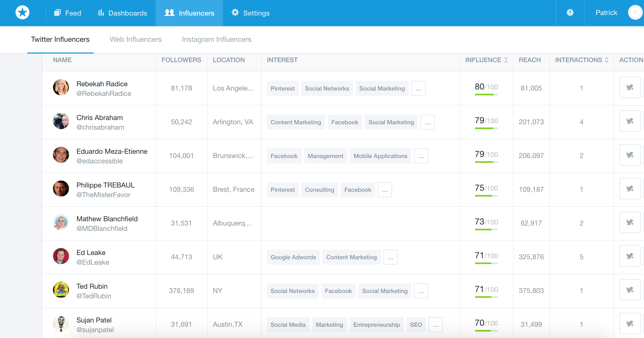Open the help question mark icon
This screenshot has width=644, height=338.
pos(570,13)
